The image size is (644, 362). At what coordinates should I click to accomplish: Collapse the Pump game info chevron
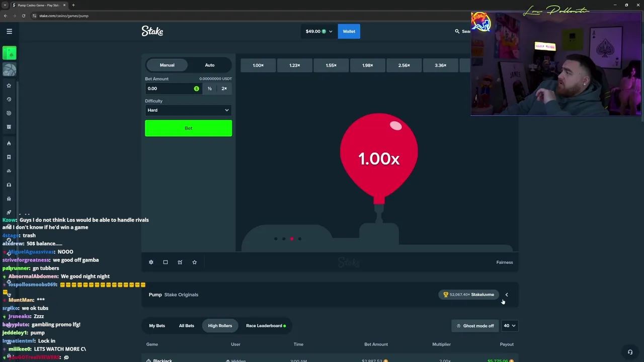507,295
